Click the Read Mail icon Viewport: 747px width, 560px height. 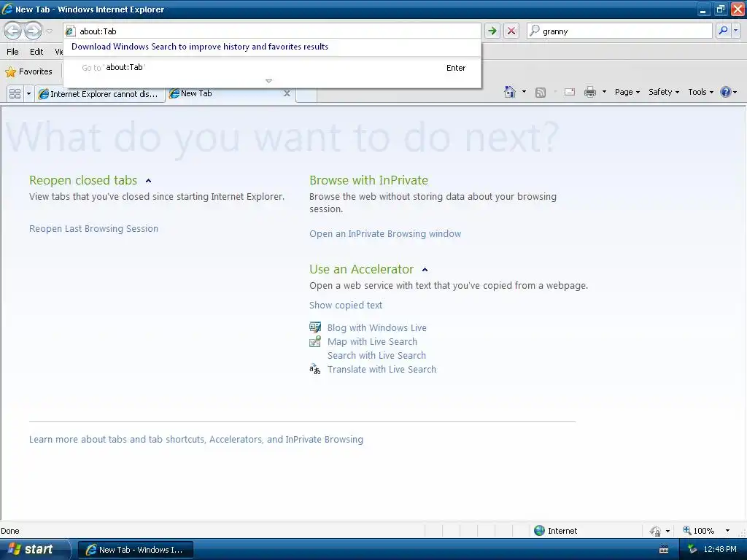(x=569, y=92)
